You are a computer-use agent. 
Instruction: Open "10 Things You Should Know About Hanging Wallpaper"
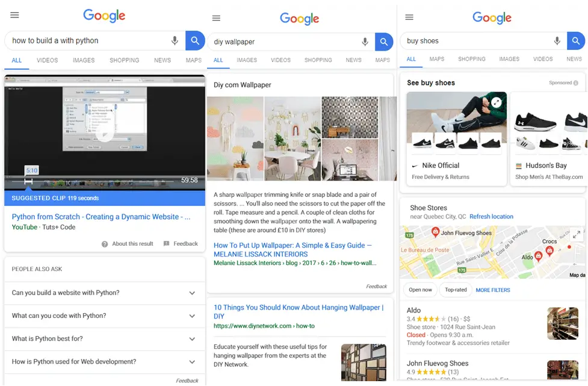pos(299,312)
